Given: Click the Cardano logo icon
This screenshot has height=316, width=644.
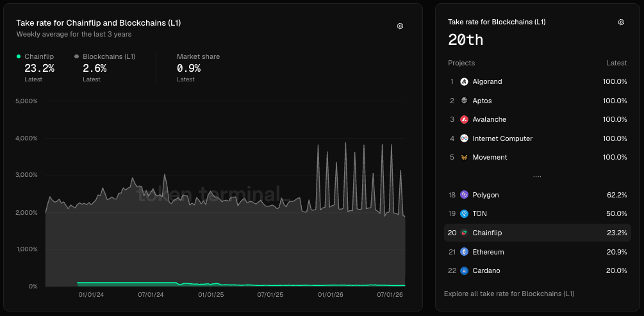Looking at the screenshot, I should point(464,270).
